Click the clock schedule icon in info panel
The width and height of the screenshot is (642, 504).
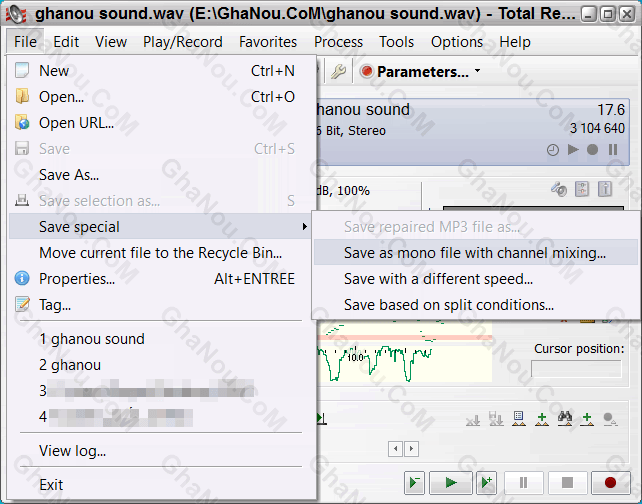(x=553, y=150)
